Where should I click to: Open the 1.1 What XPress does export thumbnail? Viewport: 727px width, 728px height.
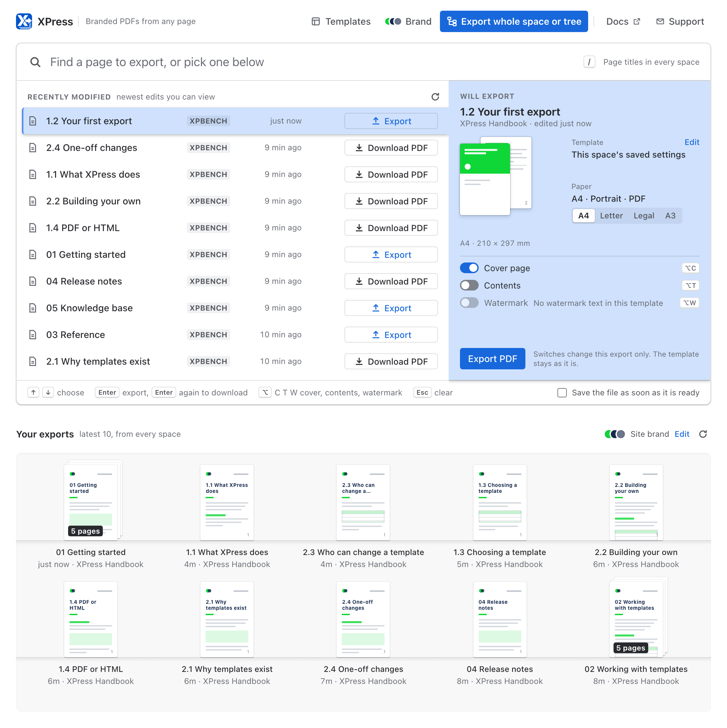pyautogui.click(x=227, y=503)
